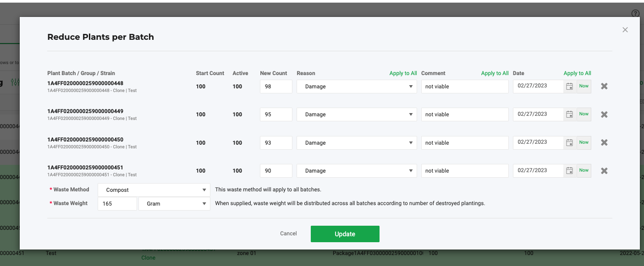Select batch tag 1A4FF0200000259000000448 bold text

coord(85,83)
